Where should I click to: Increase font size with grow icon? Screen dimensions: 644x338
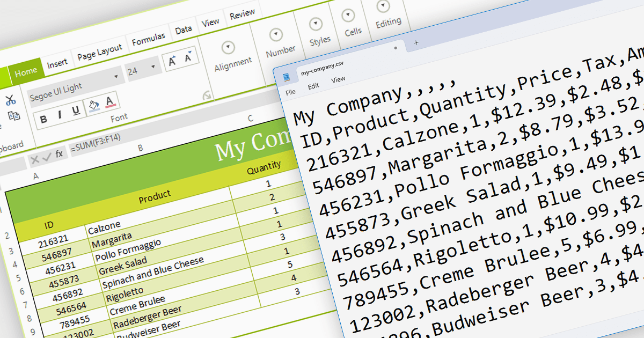pos(172,61)
